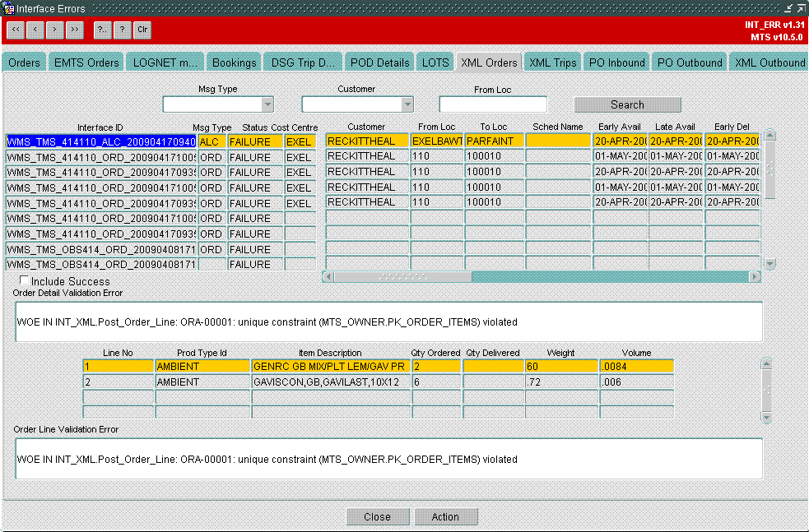Select the XML Orders tab
Viewport: 809px width, 532px height.
[489, 62]
